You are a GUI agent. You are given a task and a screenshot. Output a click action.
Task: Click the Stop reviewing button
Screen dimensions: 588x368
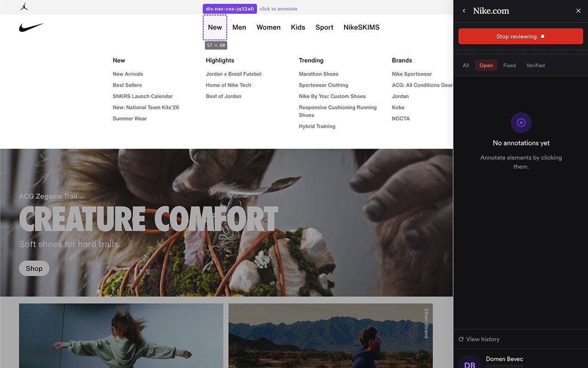pyautogui.click(x=520, y=36)
